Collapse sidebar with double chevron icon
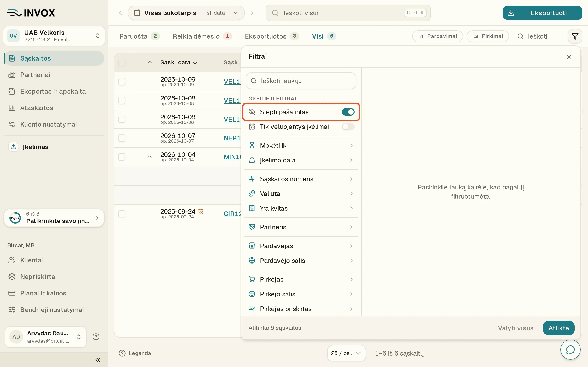 pos(98,360)
